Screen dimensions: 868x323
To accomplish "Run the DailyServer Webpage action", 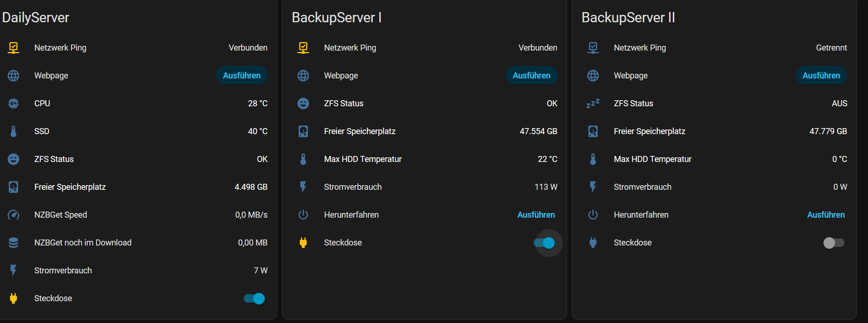I will coord(242,76).
